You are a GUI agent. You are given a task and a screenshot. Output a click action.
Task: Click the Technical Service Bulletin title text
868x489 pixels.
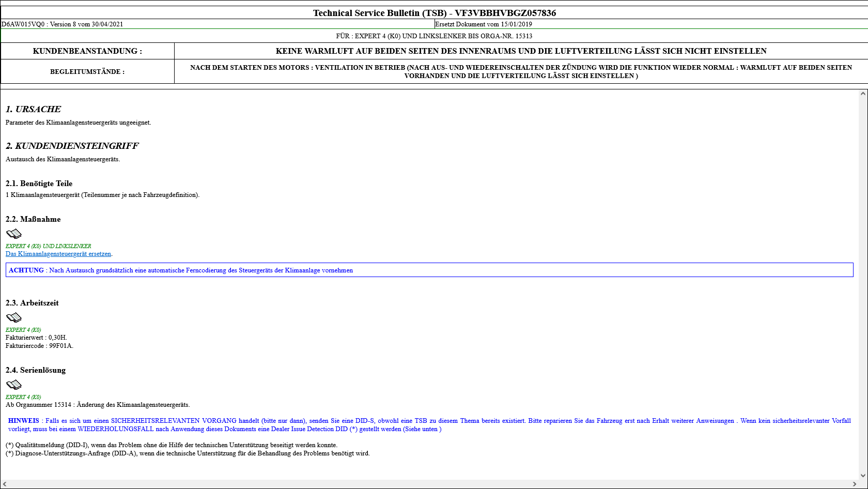click(x=434, y=13)
